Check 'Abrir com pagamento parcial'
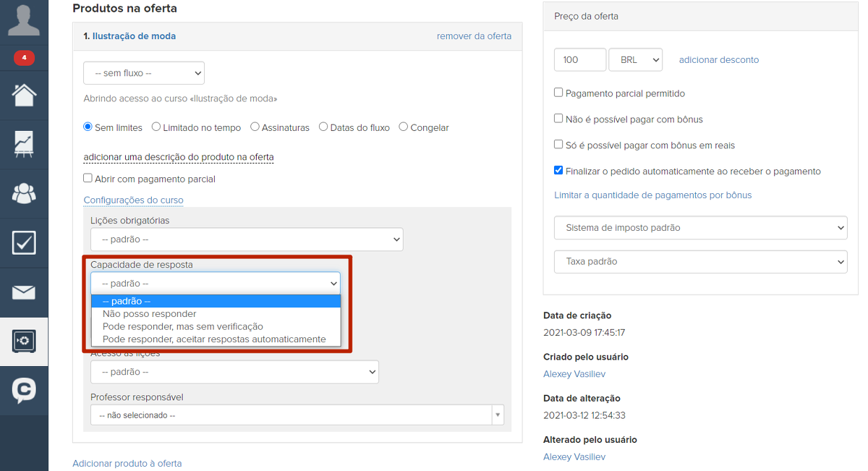 tap(88, 178)
